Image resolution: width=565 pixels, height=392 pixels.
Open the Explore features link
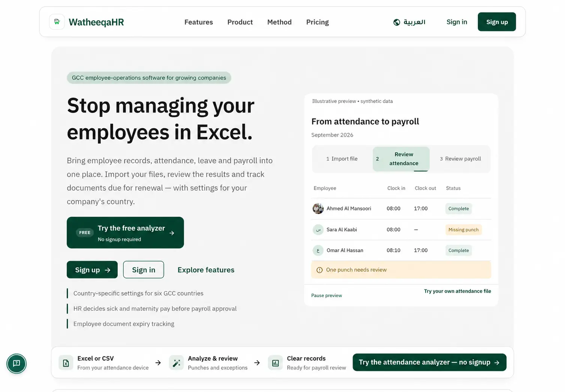coord(206,270)
